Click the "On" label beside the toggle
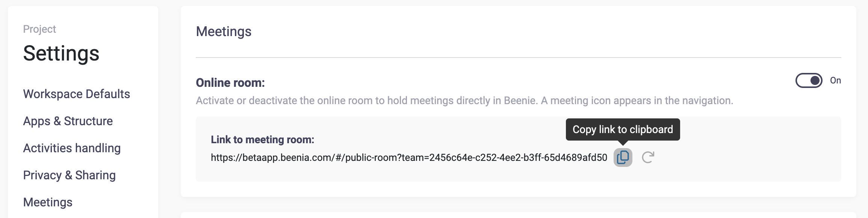Image resolution: width=868 pixels, height=218 pixels. click(x=835, y=80)
